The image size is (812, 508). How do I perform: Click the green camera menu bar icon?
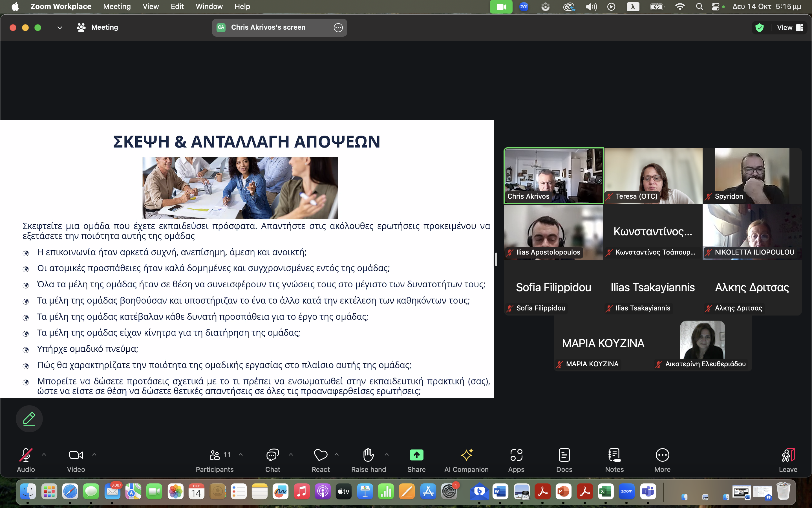(x=501, y=6)
